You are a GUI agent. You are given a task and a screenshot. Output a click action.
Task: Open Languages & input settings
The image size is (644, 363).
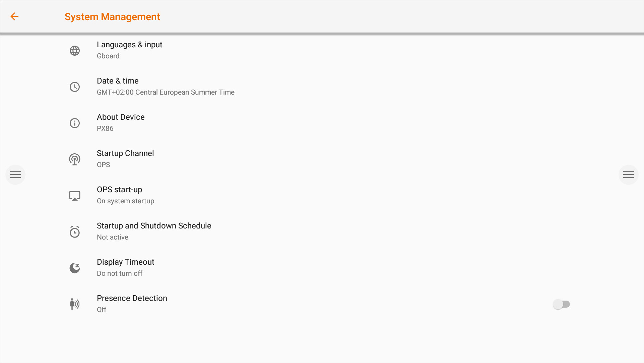(129, 45)
